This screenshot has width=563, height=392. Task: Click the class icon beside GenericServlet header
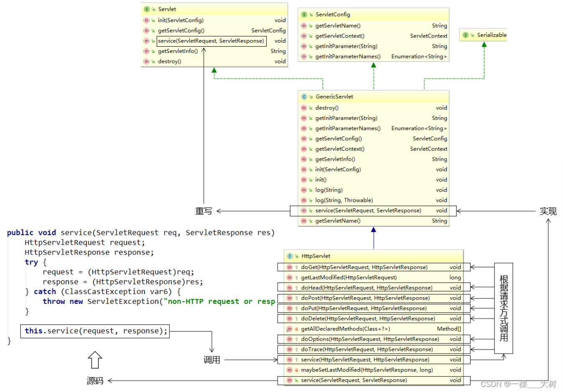pyautogui.click(x=304, y=96)
